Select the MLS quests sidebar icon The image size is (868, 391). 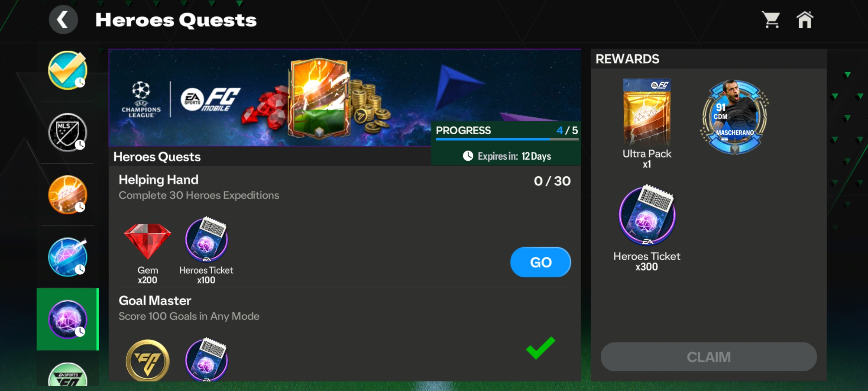coord(68,132)
